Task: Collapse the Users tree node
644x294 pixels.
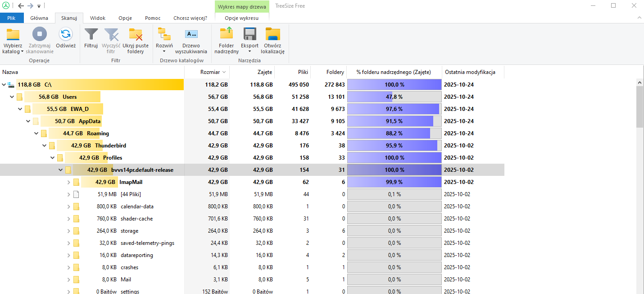Action: [x=12, y=96]
